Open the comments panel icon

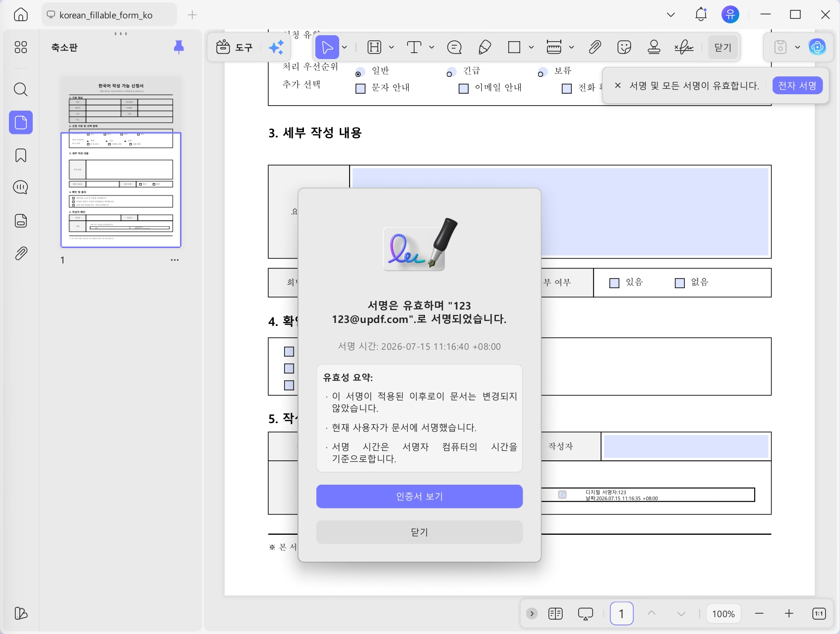click(x=21, y=188)
